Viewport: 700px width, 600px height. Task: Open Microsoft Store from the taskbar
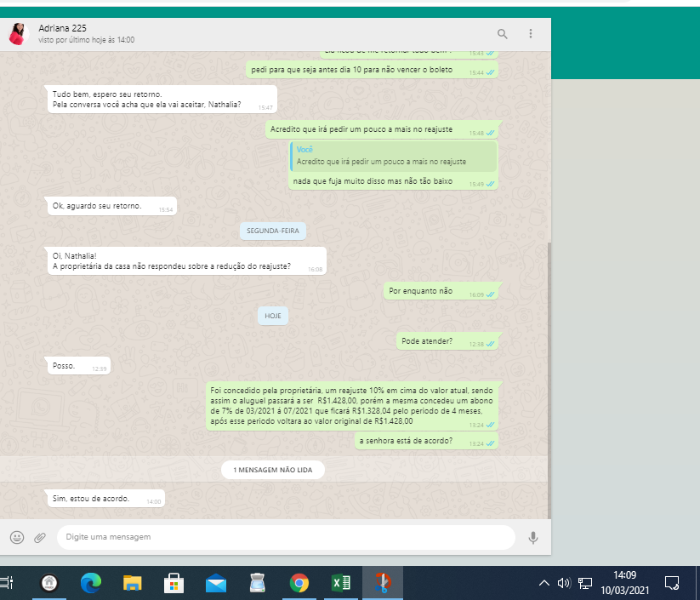pos(174,583)
